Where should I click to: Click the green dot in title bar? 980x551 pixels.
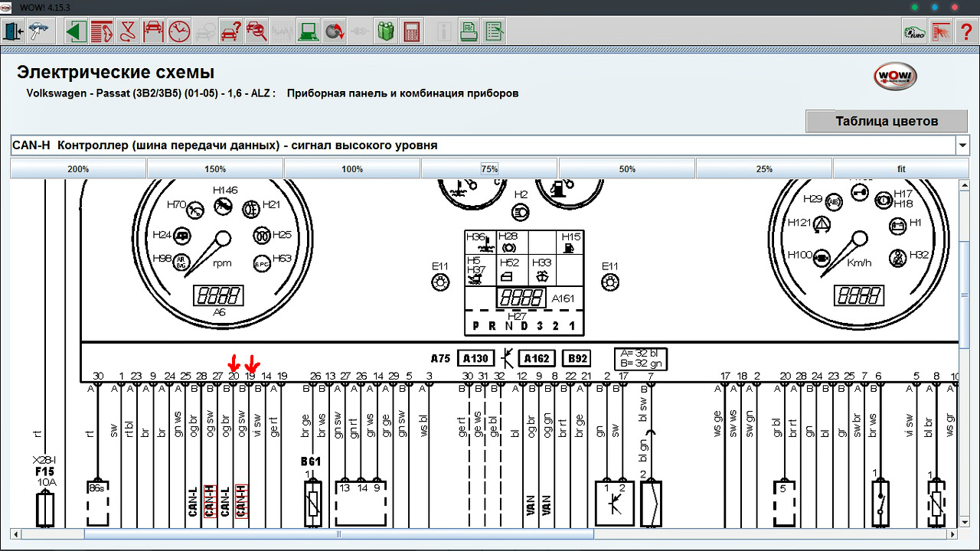tap(914, 7)
